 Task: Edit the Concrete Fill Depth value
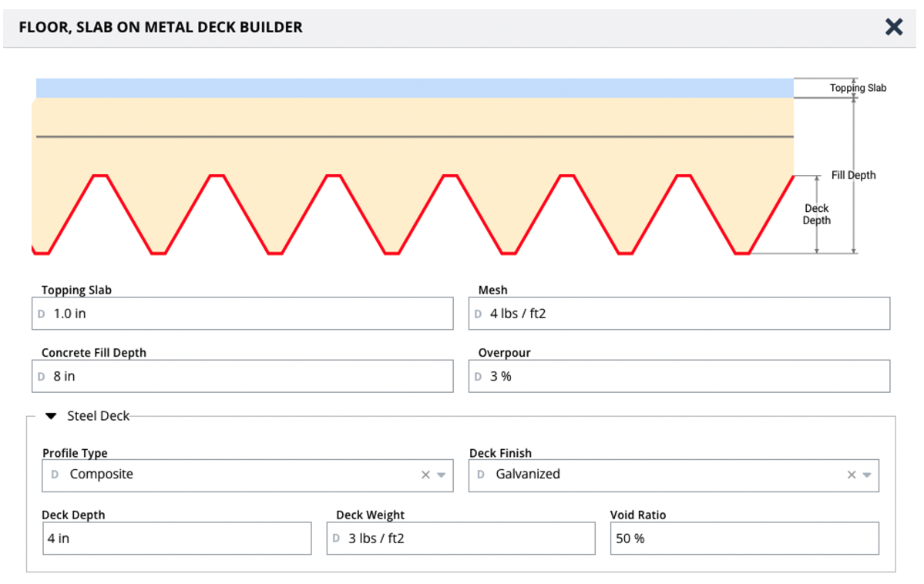click(x=247, y=377)
